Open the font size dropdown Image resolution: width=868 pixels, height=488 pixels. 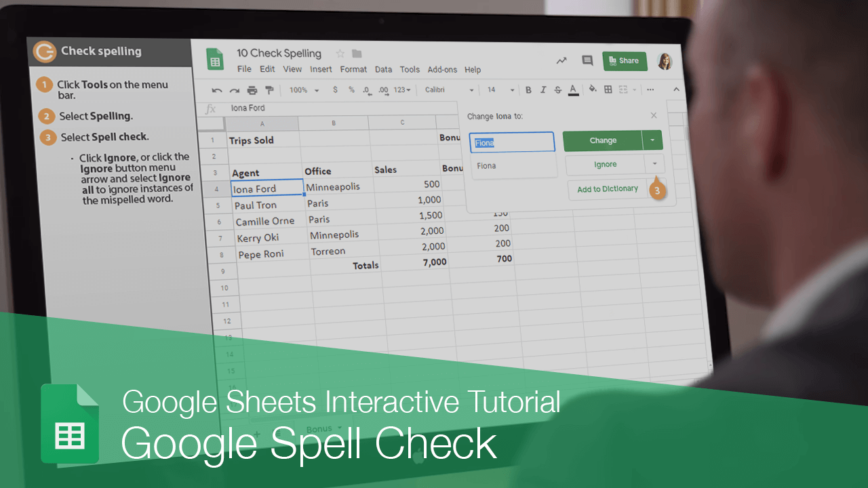pyautogui.click(x=500, y=89)
